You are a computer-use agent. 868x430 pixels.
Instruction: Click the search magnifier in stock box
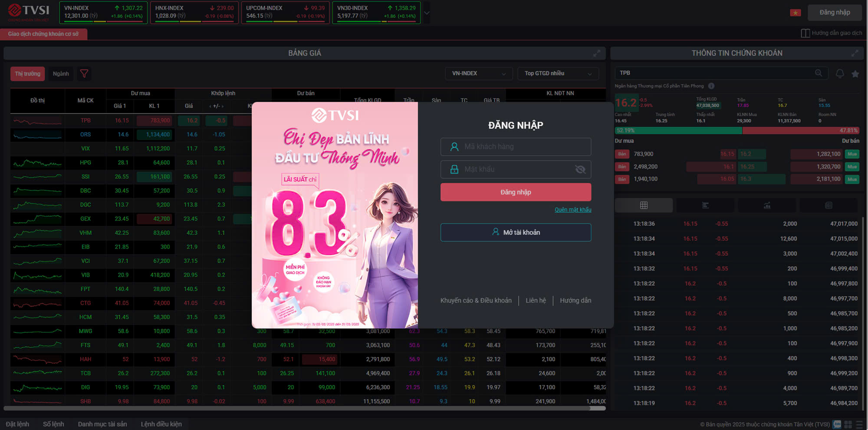pyautogui.click(x=819, y=73)
